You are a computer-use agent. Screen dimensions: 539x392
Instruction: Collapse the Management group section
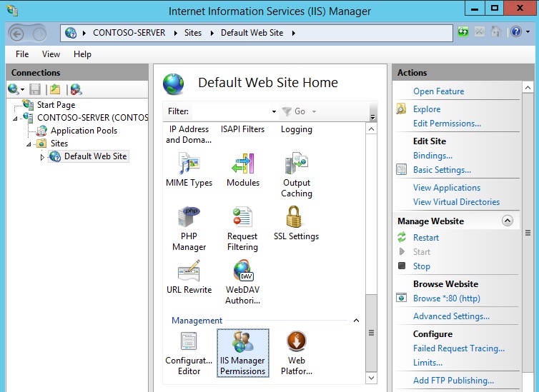[356, 321]
